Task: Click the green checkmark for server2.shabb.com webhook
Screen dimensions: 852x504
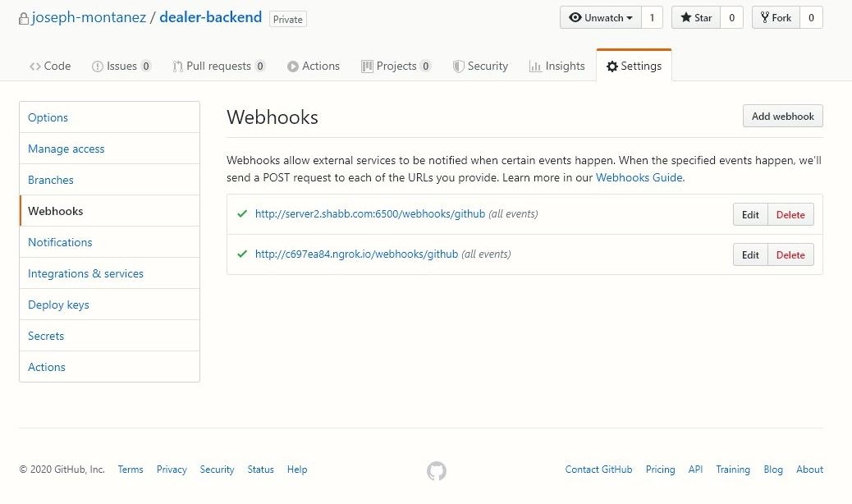Action: click(x=242, y=213)
